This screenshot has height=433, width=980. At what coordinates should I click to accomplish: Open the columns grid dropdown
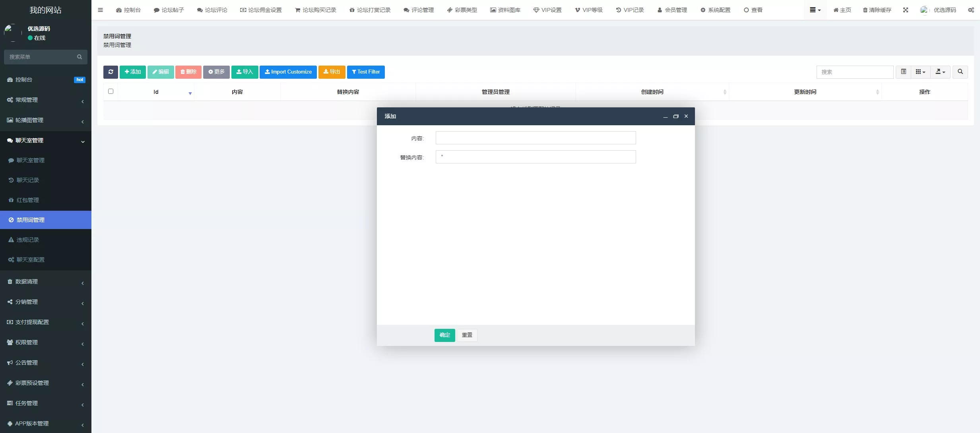(920, 72)
